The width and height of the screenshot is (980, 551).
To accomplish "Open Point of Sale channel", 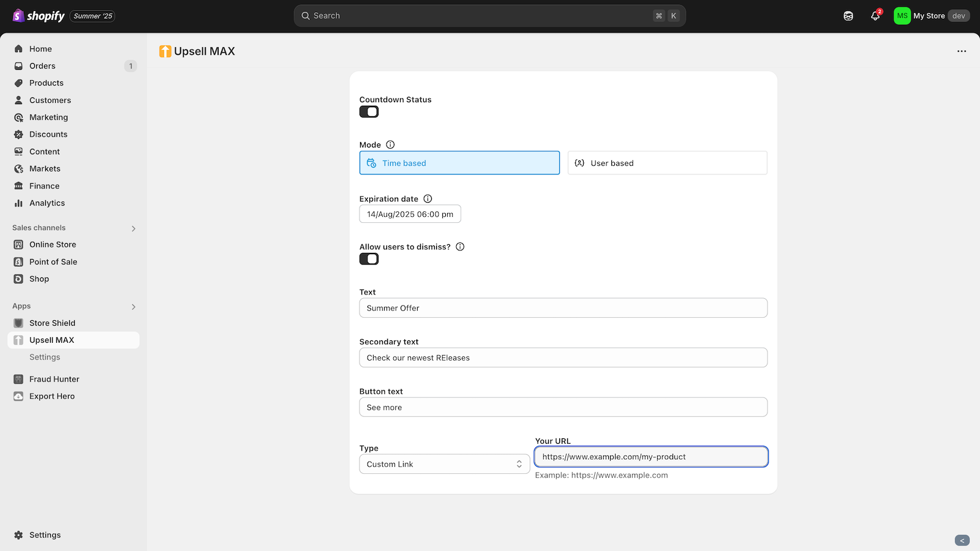I will [53, 261].
